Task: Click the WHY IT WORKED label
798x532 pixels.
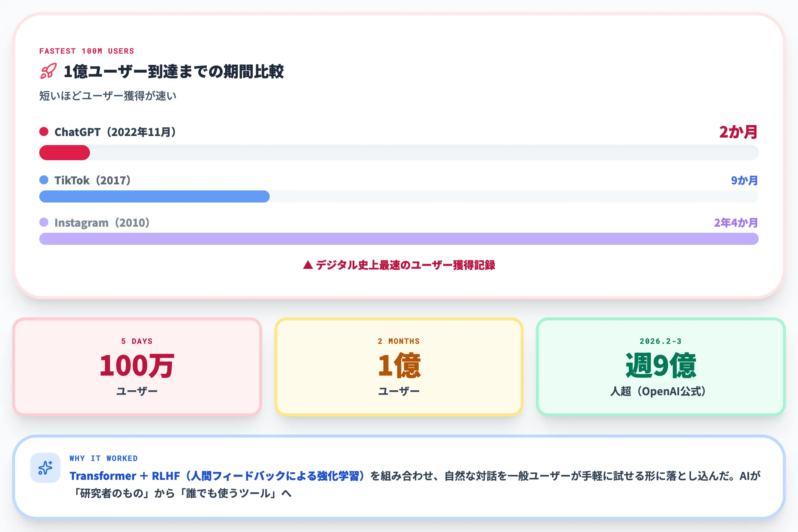Action: pos(104,458)
